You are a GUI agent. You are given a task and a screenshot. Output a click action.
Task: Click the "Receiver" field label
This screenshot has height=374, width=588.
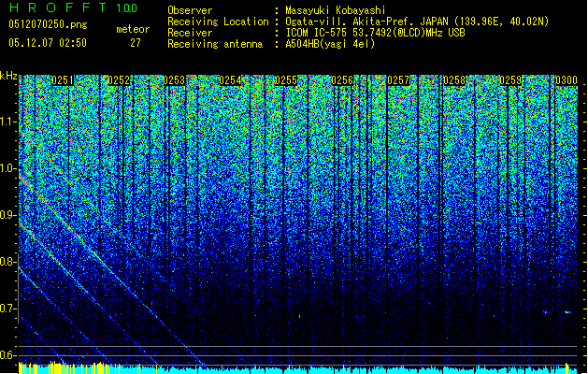[190, 33]
